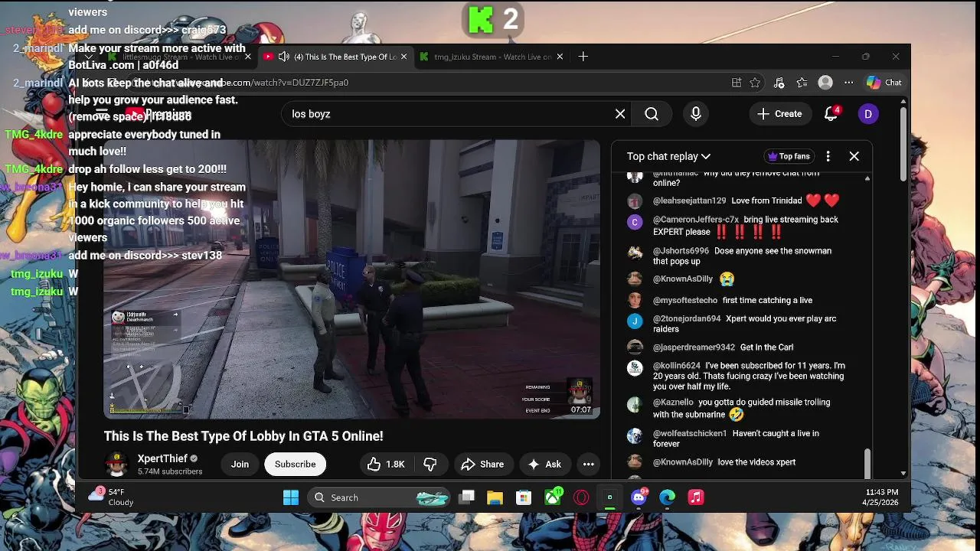Open Task View from taskbar
The width and height of the screenshot is (980, 551).
pos(466,497)
